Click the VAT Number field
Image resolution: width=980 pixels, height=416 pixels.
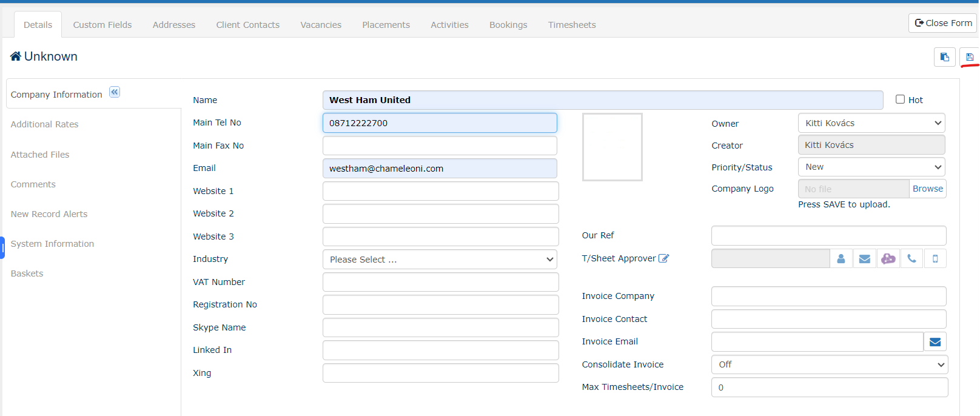point(441,282)
